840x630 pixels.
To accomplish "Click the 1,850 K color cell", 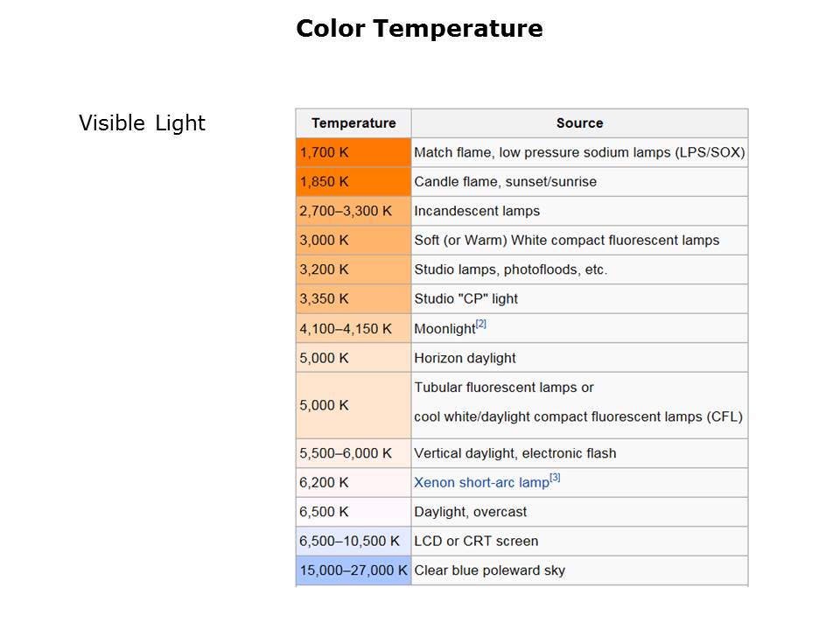I will (353, 182).
